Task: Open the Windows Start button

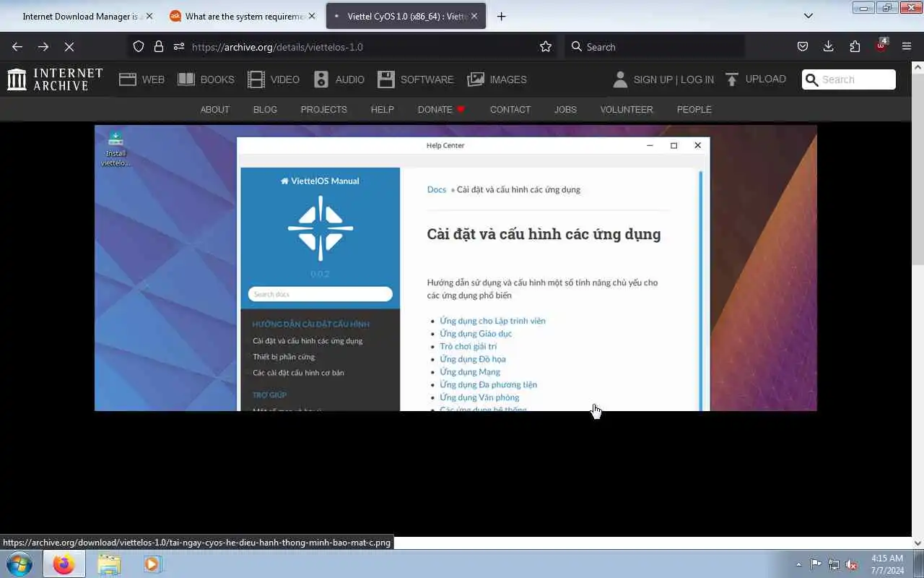Action: click(19, 564)
